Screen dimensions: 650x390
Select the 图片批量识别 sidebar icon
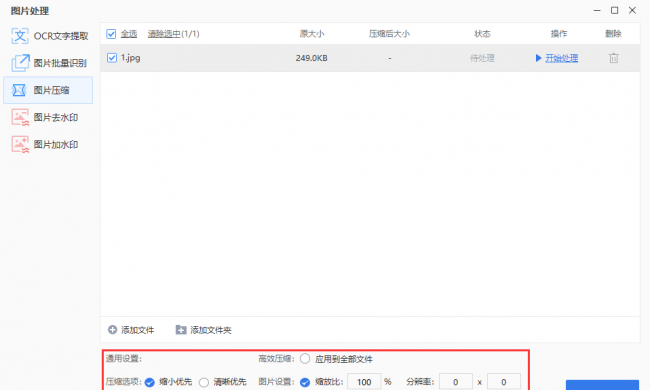pyautogui.click(x=20, y=63)
